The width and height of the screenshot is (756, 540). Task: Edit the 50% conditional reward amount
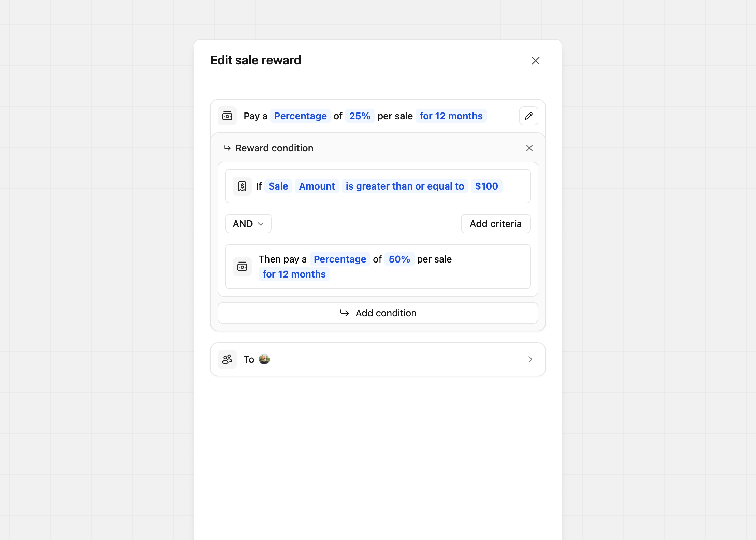399,259
